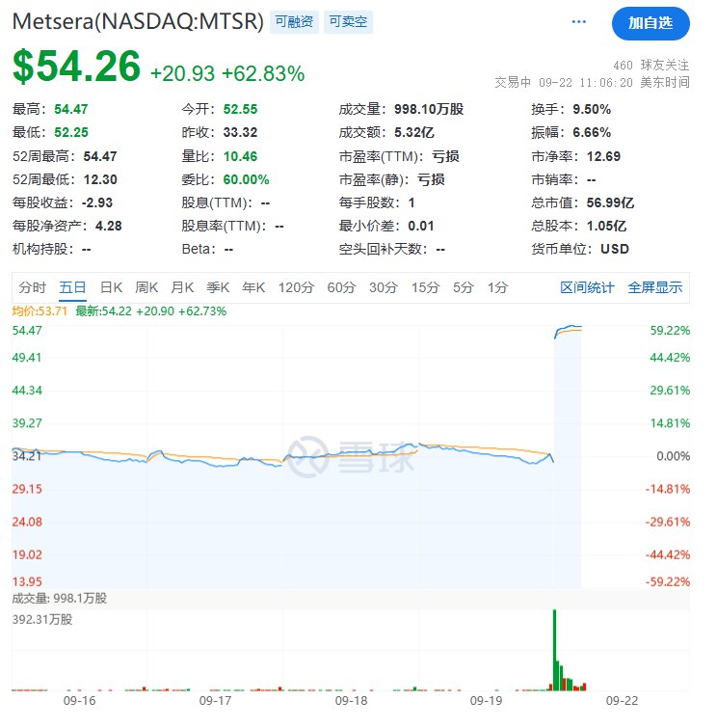
Task: Select the 五日 five-day chart tab
Action: point(72,288)
